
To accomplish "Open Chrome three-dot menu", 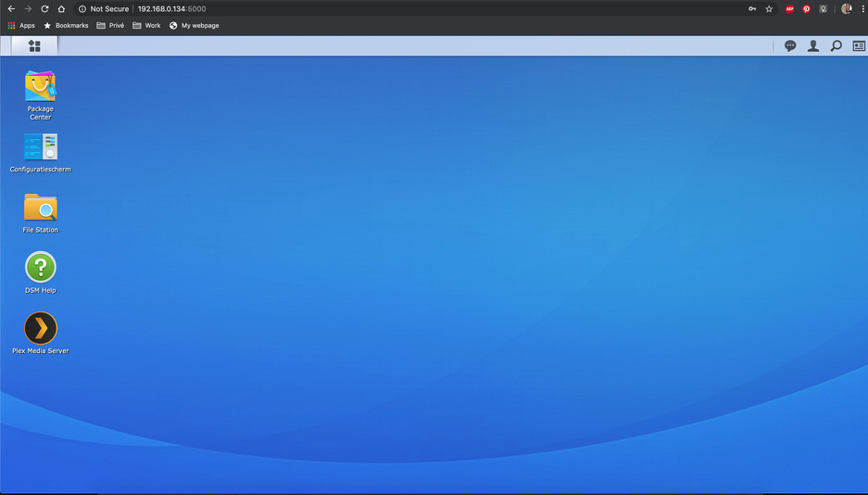I will pyautogui.click(x=862, y=9).
